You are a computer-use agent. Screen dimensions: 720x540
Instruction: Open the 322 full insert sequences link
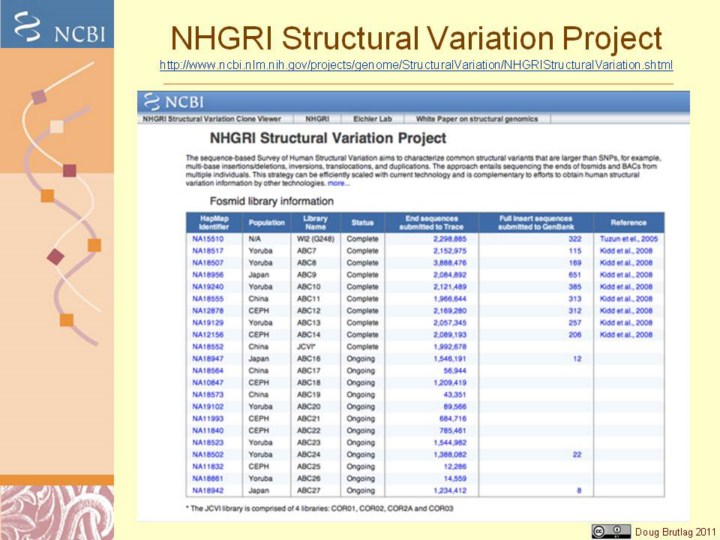pos(574,240)
